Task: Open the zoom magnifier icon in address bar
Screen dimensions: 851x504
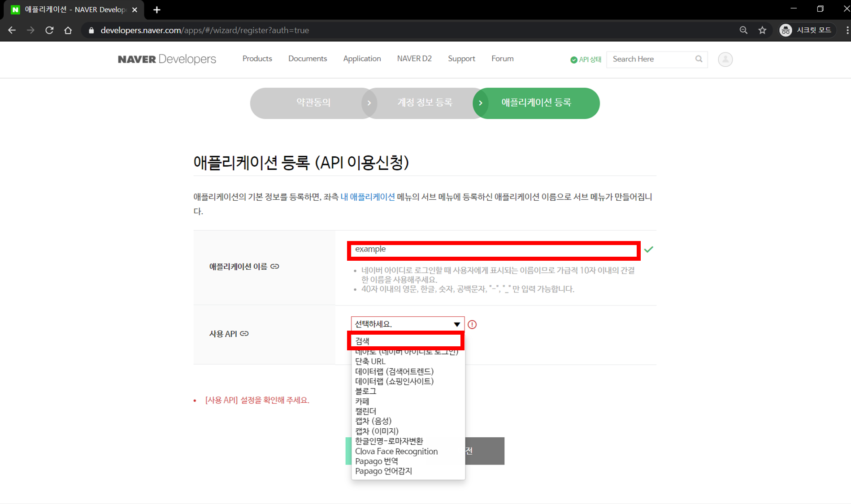Action: (743, 30)
